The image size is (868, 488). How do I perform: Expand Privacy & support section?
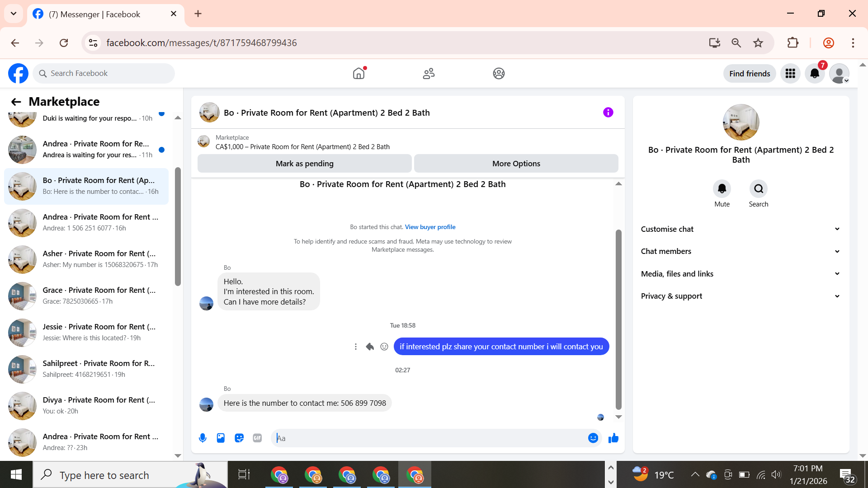pos(741,296)
